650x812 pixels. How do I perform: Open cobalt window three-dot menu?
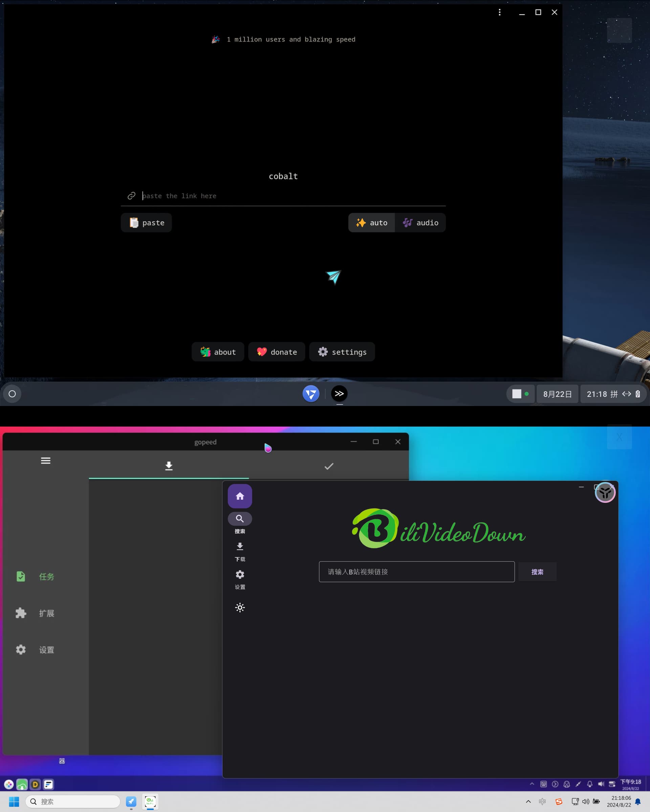(x=500, y=13)
